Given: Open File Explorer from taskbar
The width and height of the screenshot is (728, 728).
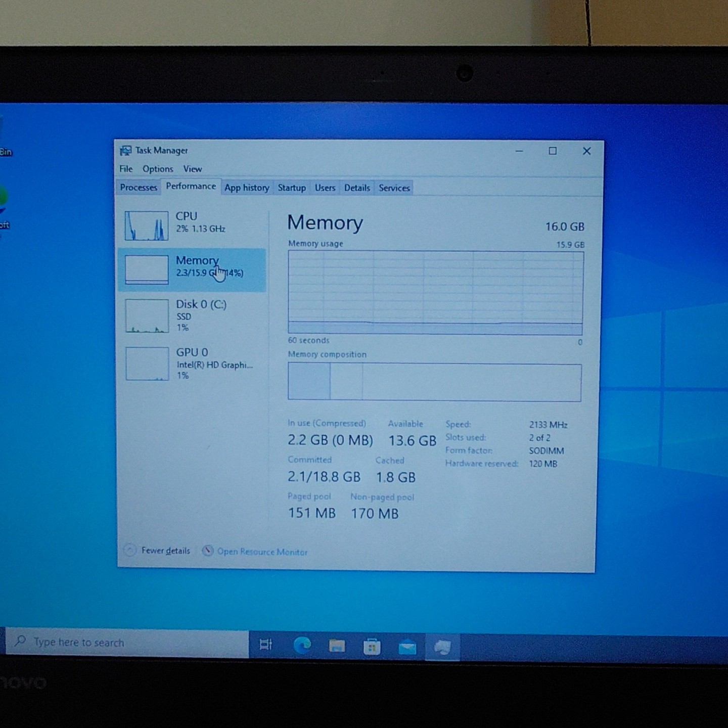Looking at the screenshot, I should tap(337, 646).
